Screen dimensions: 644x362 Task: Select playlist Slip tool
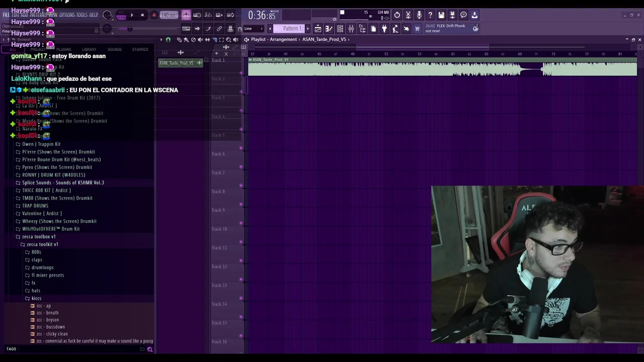click(x=207, y=40)
